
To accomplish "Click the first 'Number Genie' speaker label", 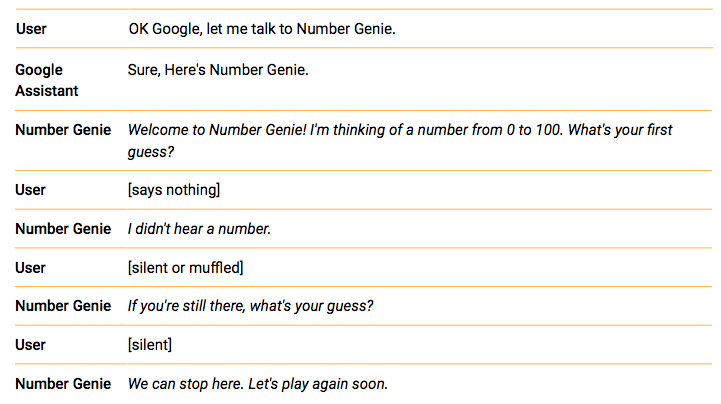I will [x=63, y=130].
